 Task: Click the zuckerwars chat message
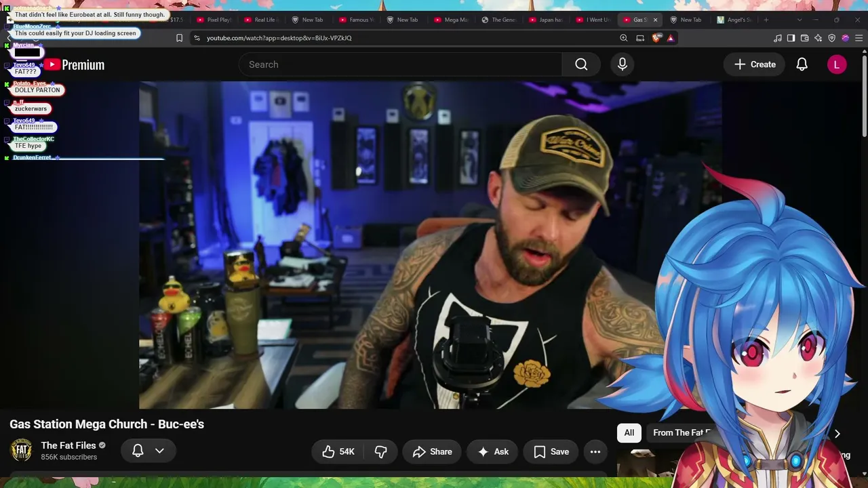(x=31, y=108)
